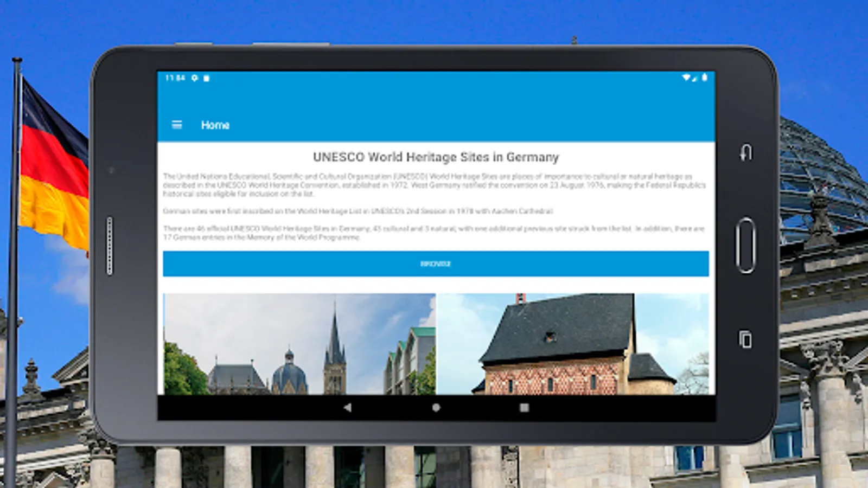
Task: Tap the clock time in the status bar
Action: pyautogui.click(x=175, y=78)
